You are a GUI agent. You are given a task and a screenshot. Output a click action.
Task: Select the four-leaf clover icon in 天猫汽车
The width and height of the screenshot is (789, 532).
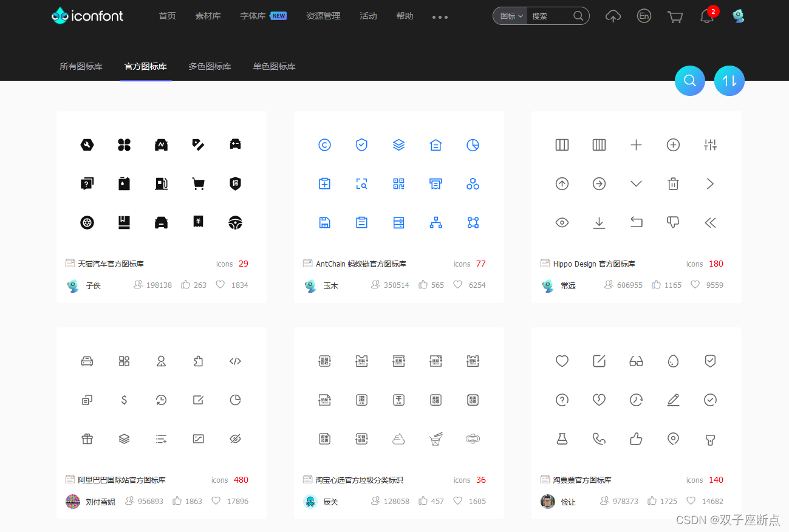pos(124,145)
